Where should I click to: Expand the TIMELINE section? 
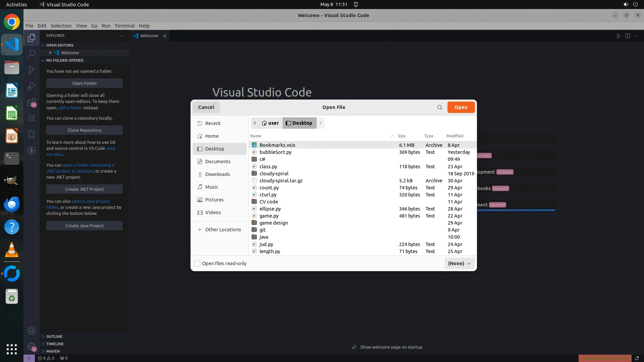pyautogui.click(x=55, y=344)
